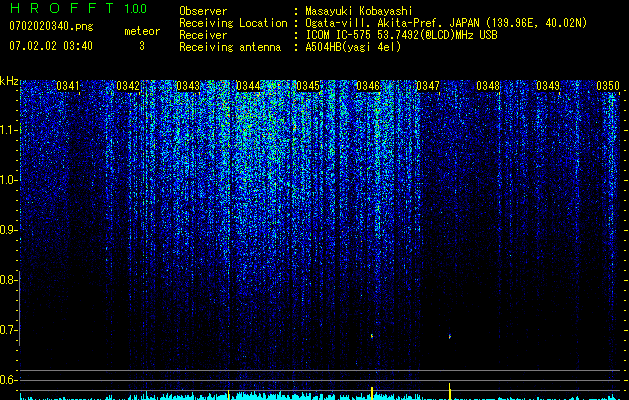Click the 0.7 kHz axis label
This screenshot has width=629, height=400.
[8, 330]
